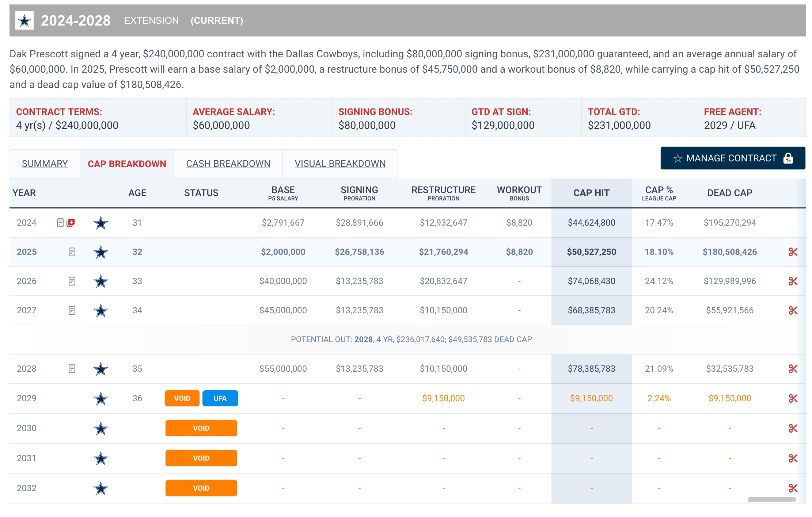Open the Cash Breakdown tab
Image resolution: width=812 pixels, height=517 pixels.
pos(228,164)
